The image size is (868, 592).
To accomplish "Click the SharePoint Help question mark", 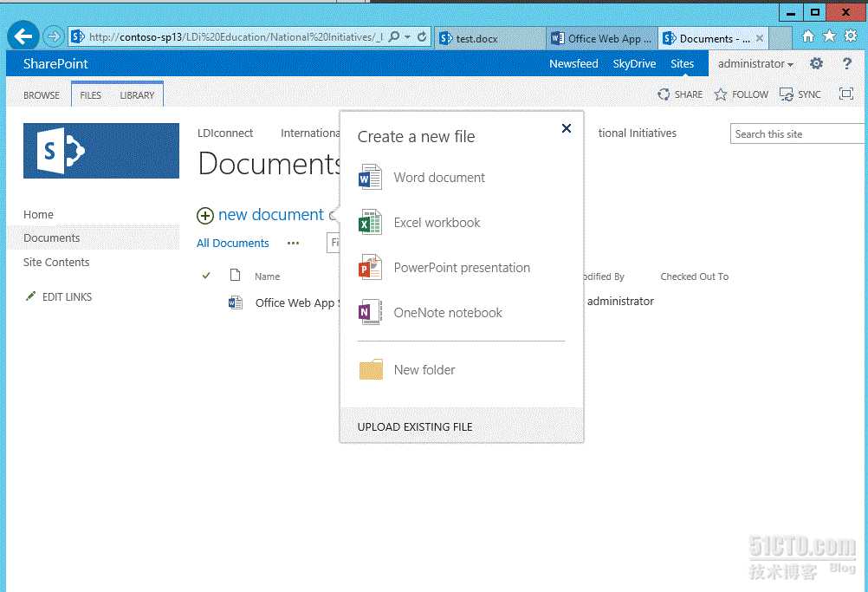I will click(x=847, y=63).
